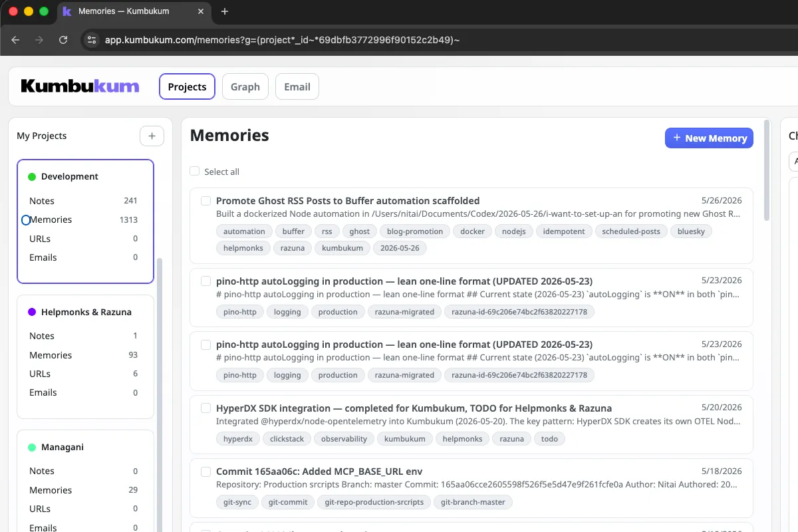This screenshot has width=798, height=532.
Task: Check the Select all checkbox
Action: tap(195, 172)
